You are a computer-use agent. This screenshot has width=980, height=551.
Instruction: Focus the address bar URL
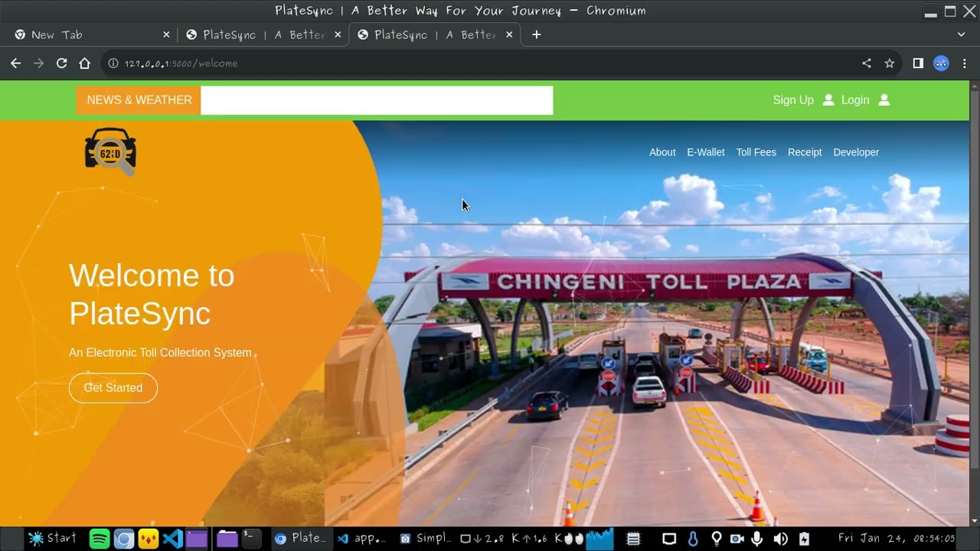[x=181, y=64]
